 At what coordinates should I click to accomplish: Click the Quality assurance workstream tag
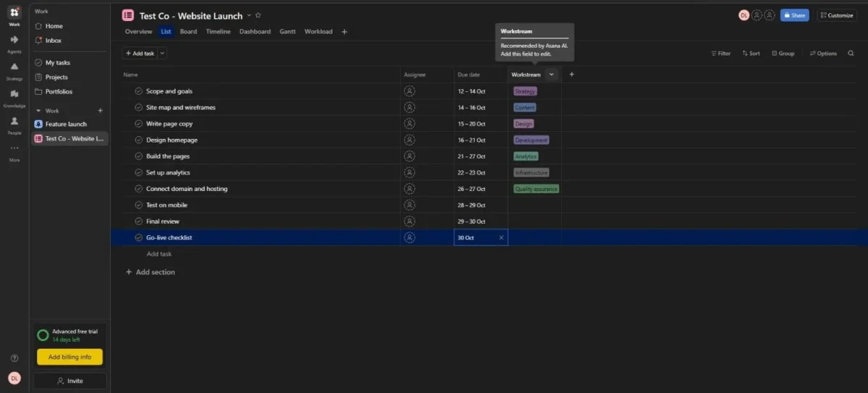coord(536,189)
